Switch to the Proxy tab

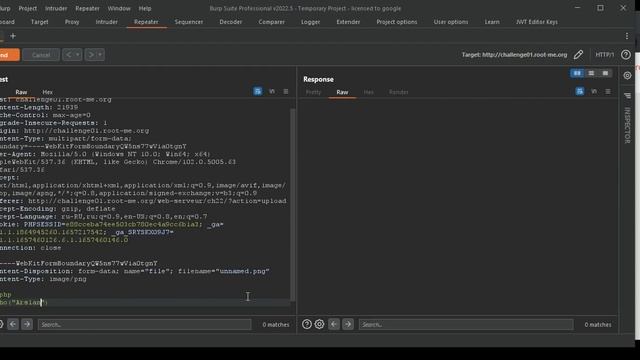(x=72, y=22)
